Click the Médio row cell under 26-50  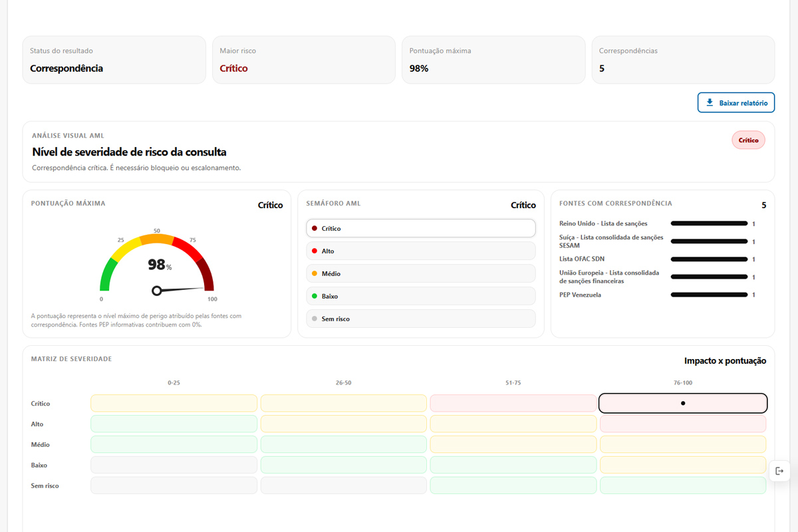pyautogui.click(x=344, y=444)
